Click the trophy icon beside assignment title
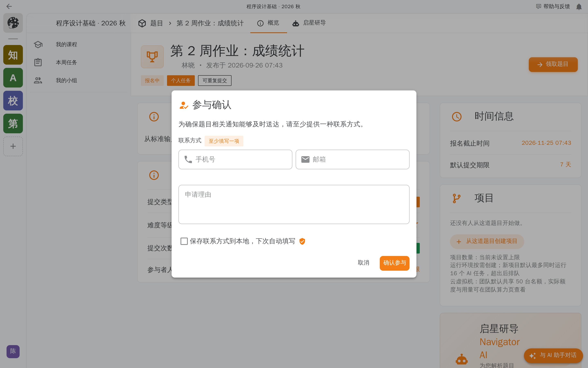 click(x=152, y=57)
